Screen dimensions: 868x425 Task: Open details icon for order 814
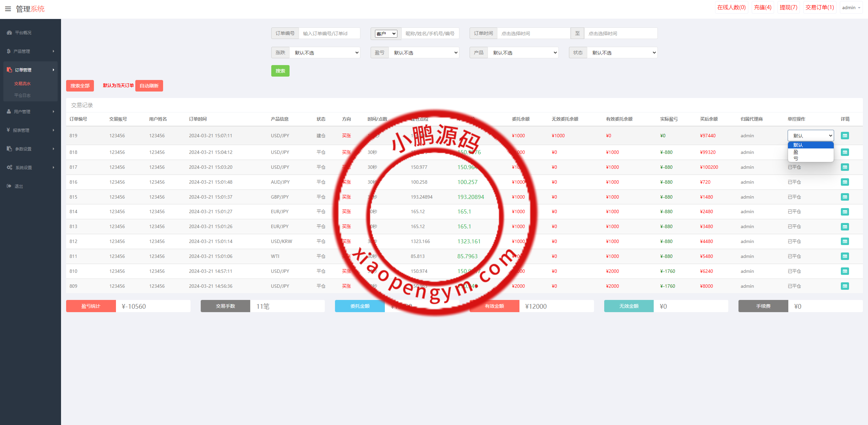point(845,212)
